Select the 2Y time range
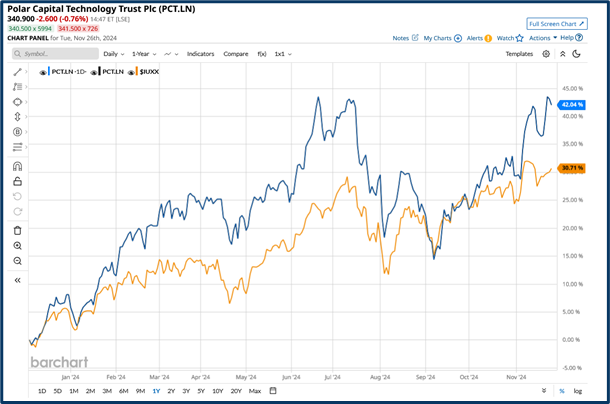The image size is (610, 404). (x=171, y=391)
